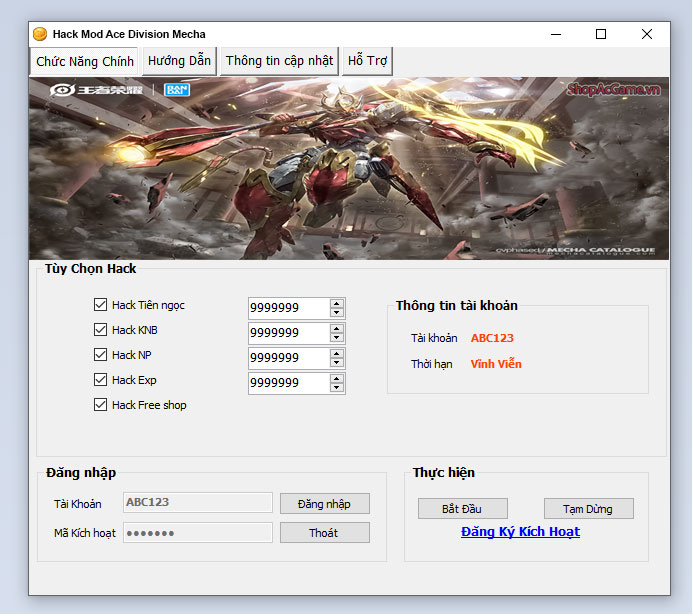The image size is (693, 616).
Task: Click the Bắt Đầu button
Action: point(462,509)
